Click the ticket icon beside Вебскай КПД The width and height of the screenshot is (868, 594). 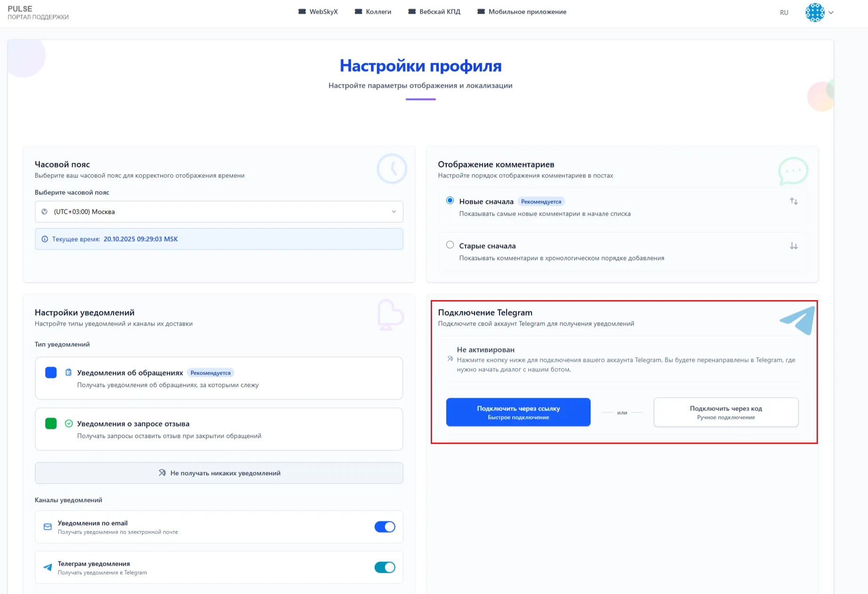click(x=412, y=12)
